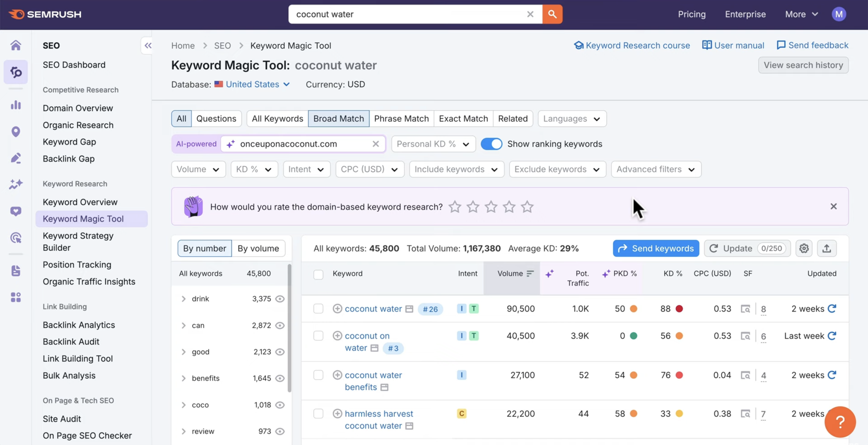Open the Keyword Research course link

pyautogui.click(x=632, y=45)
